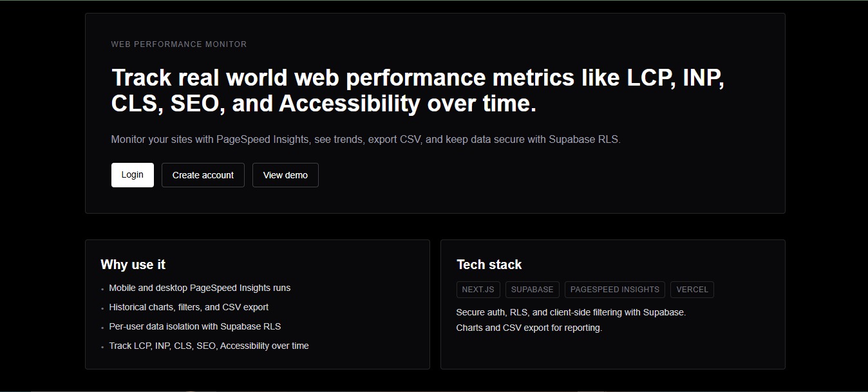Click the Create account button
868x392 pixels.
click(x=203, y=174)
